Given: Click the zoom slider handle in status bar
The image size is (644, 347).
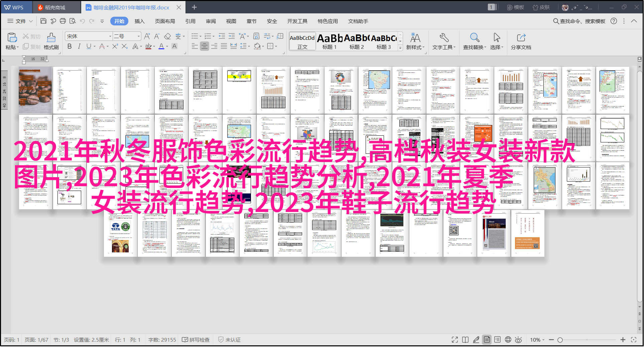Looking at the screenshot, I should coord(560,340).
